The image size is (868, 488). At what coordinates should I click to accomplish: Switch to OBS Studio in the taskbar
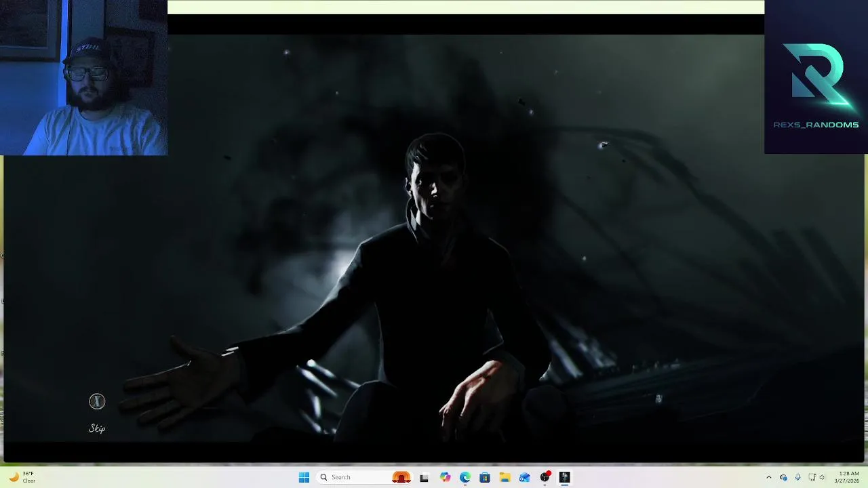[545, 477]
